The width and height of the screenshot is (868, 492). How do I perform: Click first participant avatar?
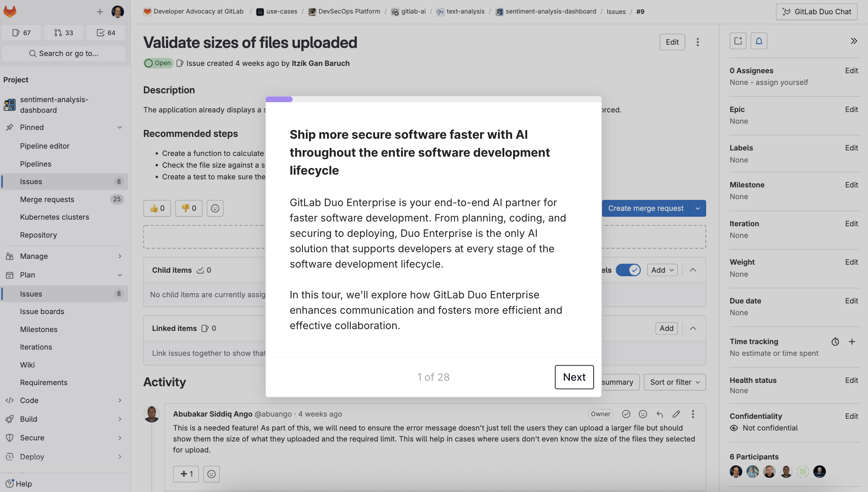pyautogui.click(x=736, y=471)
